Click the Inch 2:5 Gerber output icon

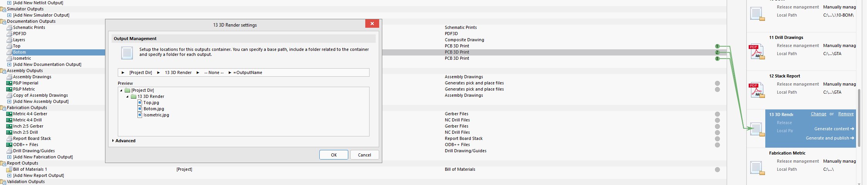(10, 126)
